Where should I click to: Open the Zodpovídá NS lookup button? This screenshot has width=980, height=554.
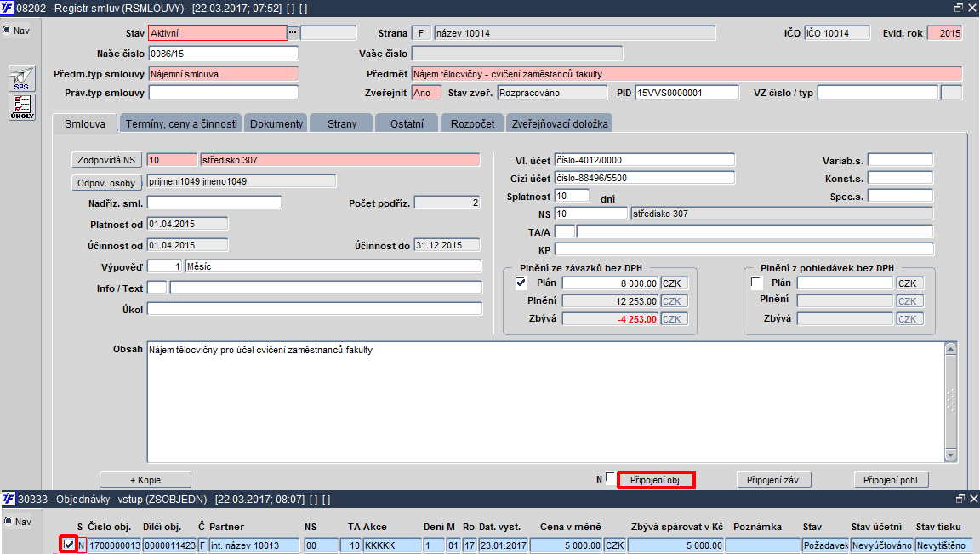106,160
